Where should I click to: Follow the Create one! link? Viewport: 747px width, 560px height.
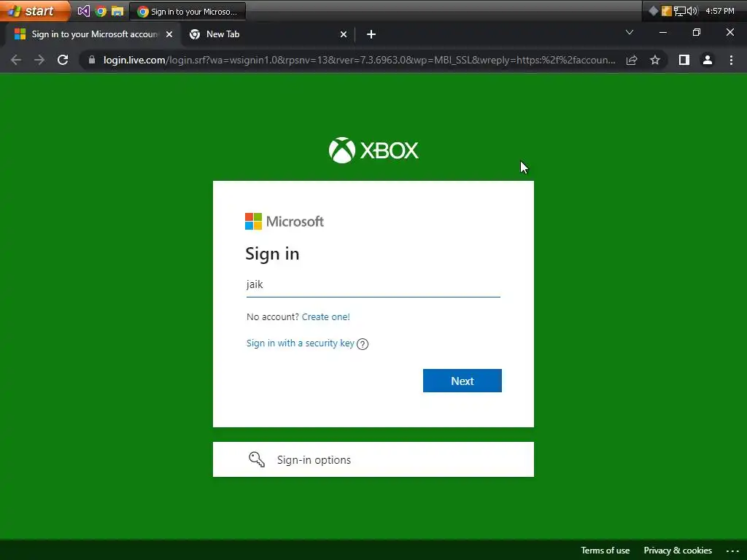tap(326, 316)
